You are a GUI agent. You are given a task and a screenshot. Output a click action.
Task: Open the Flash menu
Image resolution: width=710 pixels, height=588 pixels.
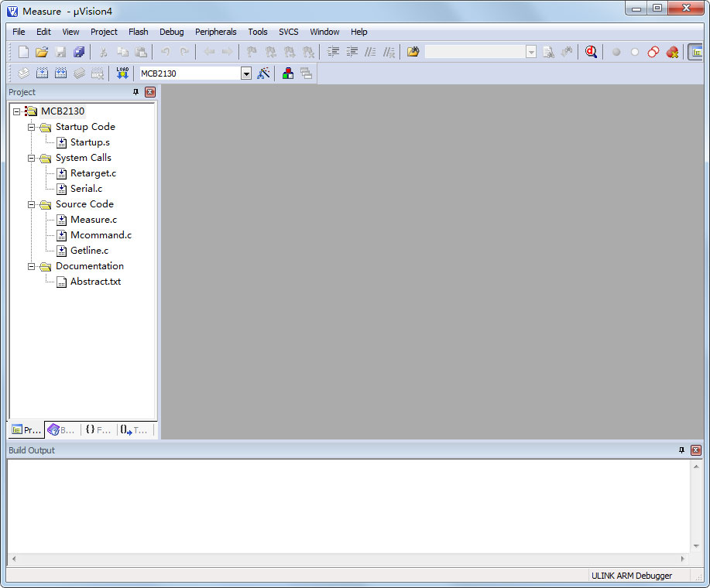pyautogui.click(x=138, y=32)
